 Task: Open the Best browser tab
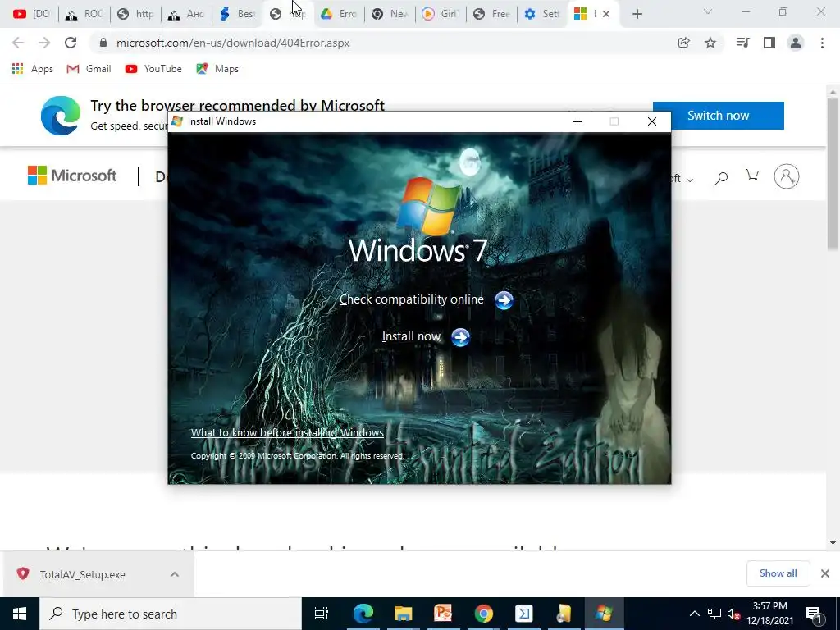click(x=239, y=14)
